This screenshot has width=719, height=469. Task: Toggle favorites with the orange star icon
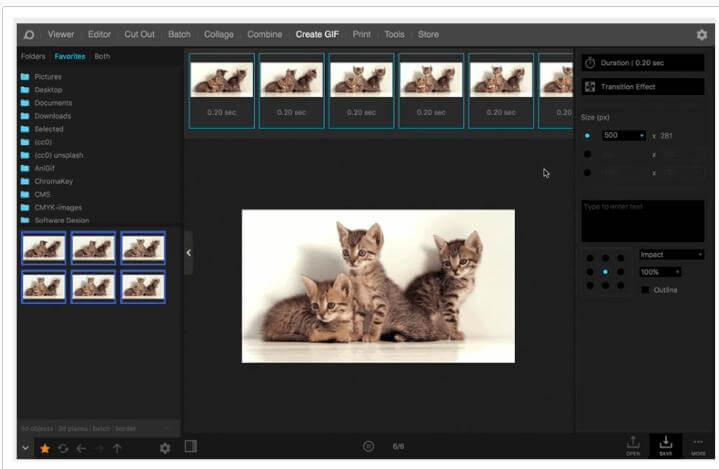45,448
